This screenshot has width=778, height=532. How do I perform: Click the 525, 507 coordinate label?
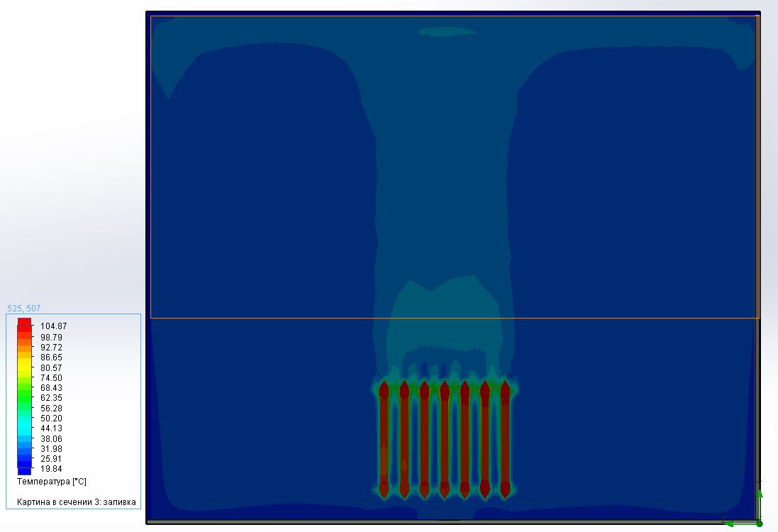23,309
